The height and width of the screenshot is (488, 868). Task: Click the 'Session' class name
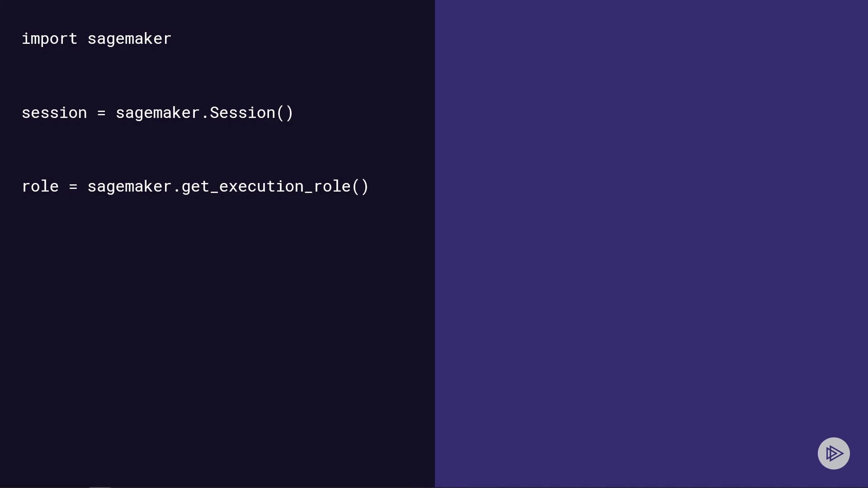[x=242, y=113]
